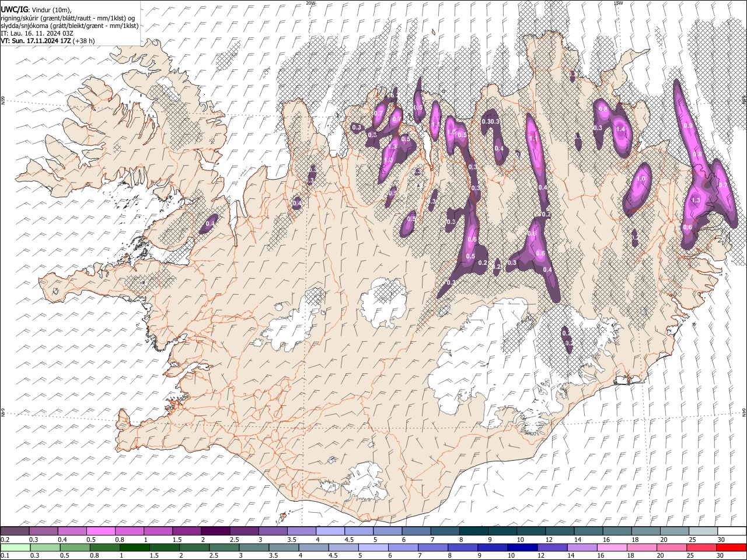The height and width of the screenshot is (560, 747).
Task: Click the dark magenta 1.5 snow legend swatch
Action: coord(187,531)
